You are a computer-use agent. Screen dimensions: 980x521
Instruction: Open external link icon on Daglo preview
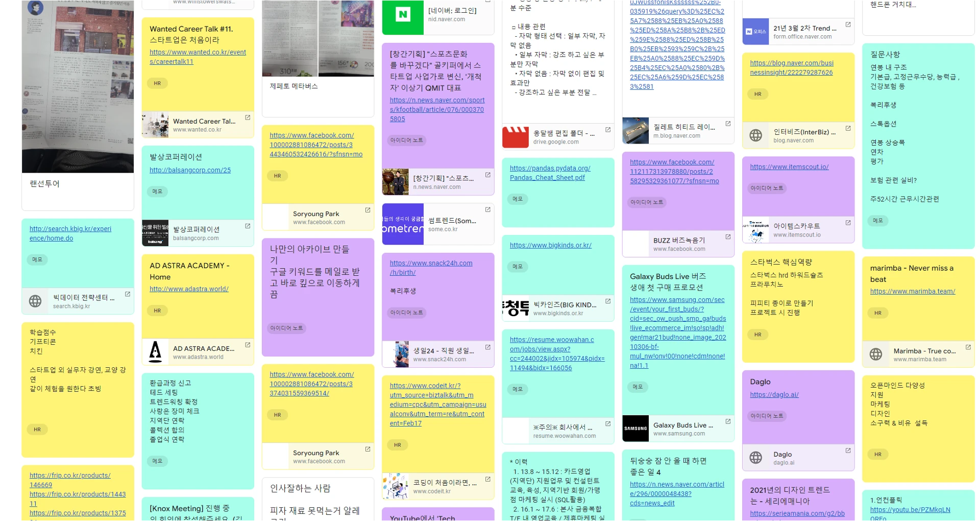848,451
